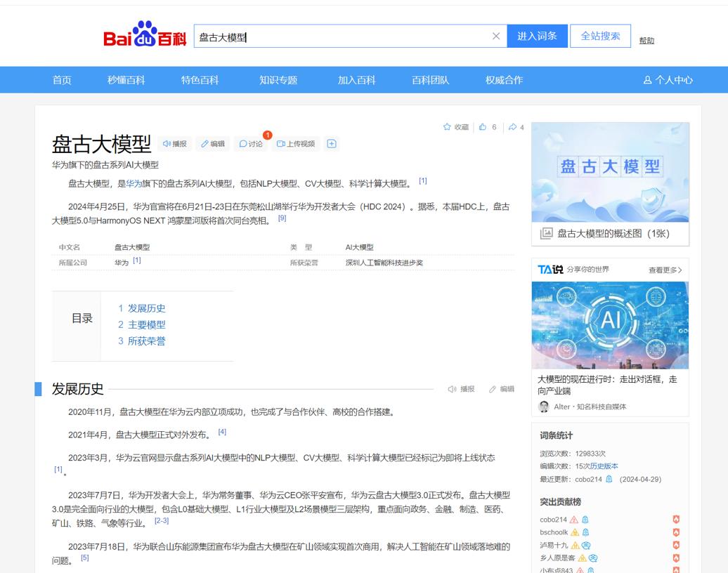The height and width of the screenshot is (573, 728).
Task: Open reference [5] after the 矿山 paragraph
Action: (x=85, y=558)
